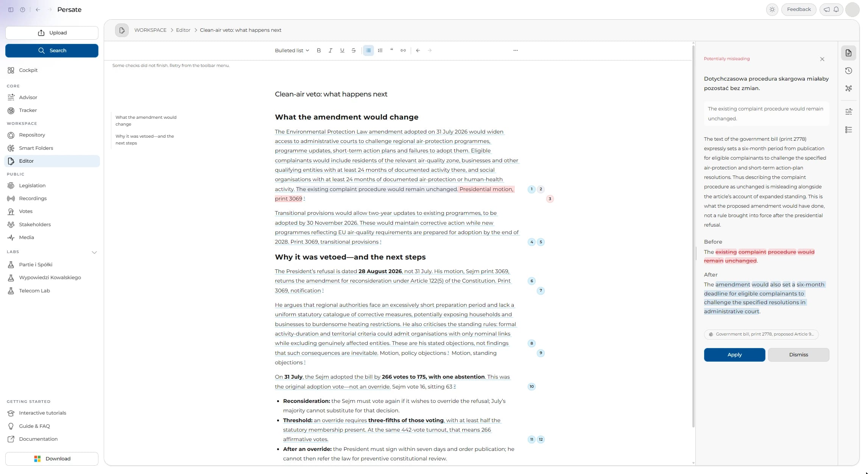Screen dimensions: 868x474
Task: Toggle bulleted list button
Action: (368, 50)
